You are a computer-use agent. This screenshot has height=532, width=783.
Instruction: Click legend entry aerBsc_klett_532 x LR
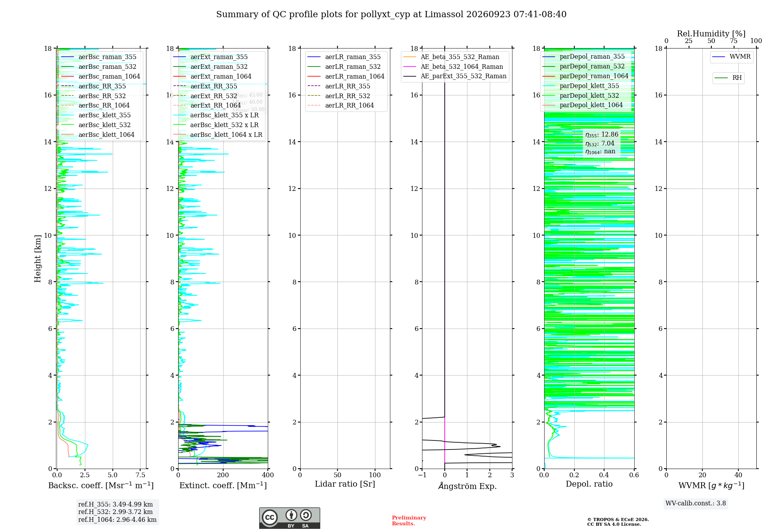tap(216, 125)
